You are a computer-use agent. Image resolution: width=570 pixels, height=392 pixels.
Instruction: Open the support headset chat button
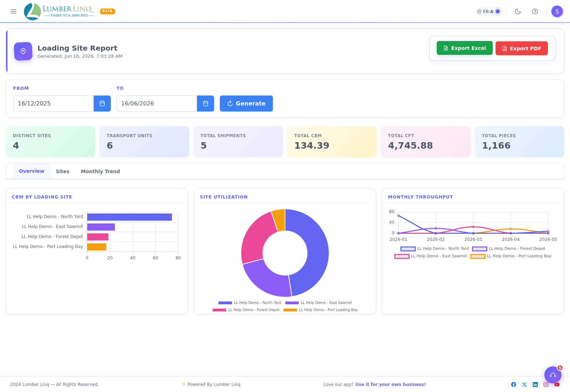[x=553, y=375]
